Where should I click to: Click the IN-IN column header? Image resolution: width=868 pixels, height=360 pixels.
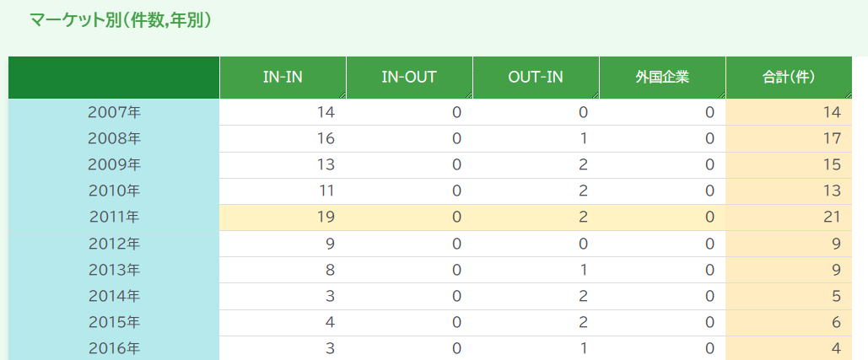283,78
